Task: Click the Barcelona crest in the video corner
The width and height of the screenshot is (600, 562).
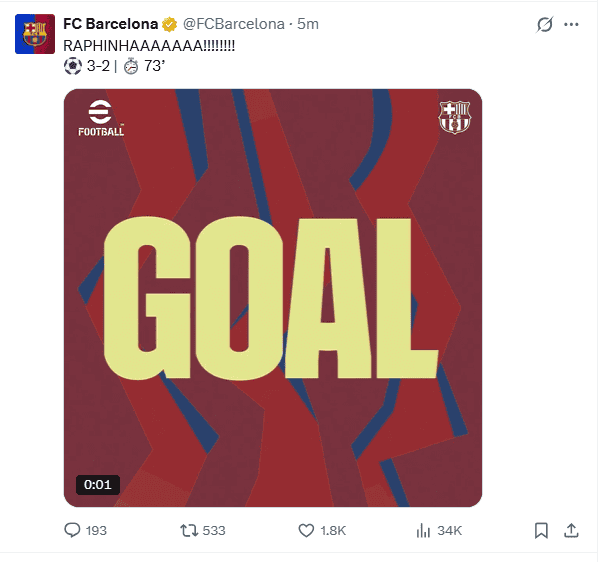Action: click(453, 117)
